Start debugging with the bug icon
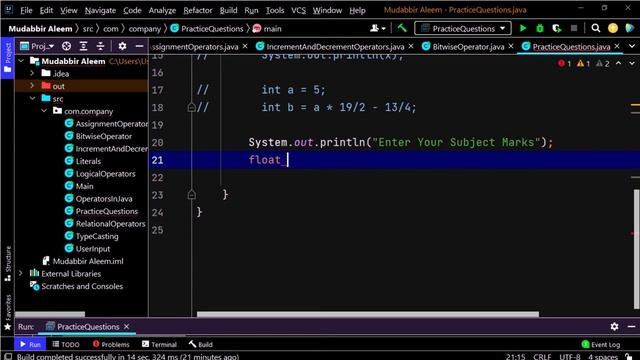640x360 pixels. 540,28
